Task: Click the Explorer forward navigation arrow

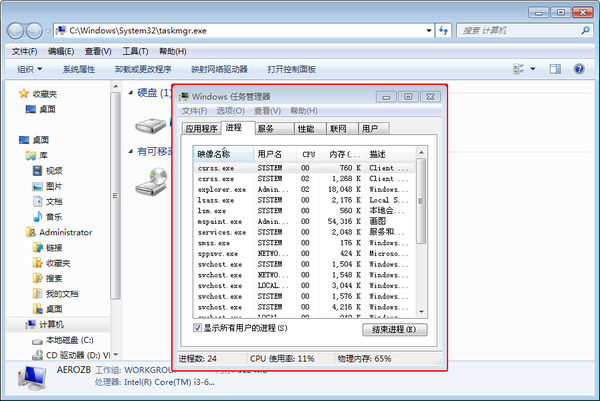Action: [34, 31]
